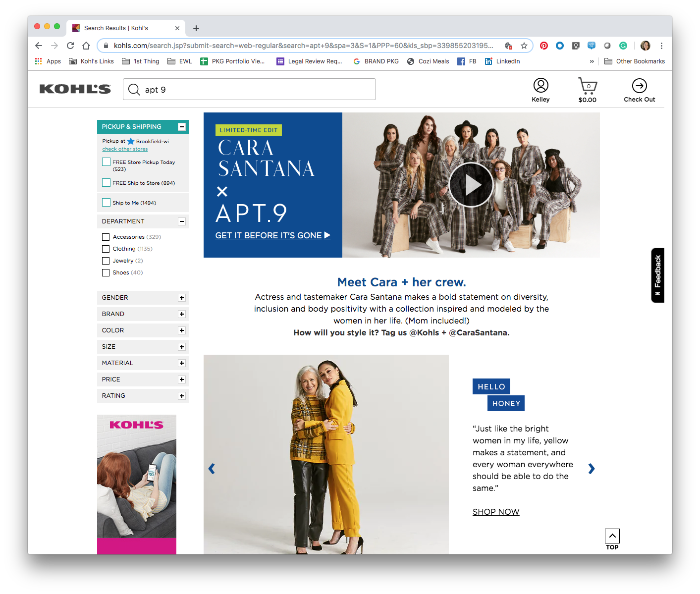Click the Hello Honey carousel photo
The width and height of the screenshot is (700, 594).
coord(326,454)
